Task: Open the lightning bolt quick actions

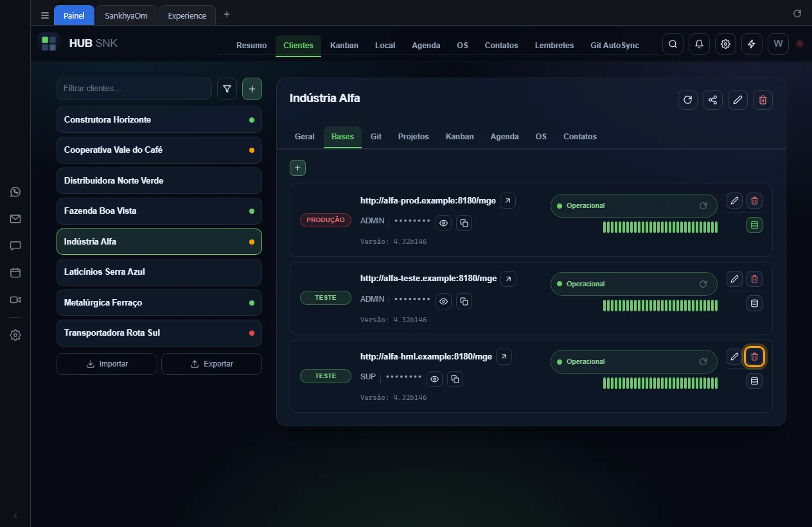Action: [752, 44]
